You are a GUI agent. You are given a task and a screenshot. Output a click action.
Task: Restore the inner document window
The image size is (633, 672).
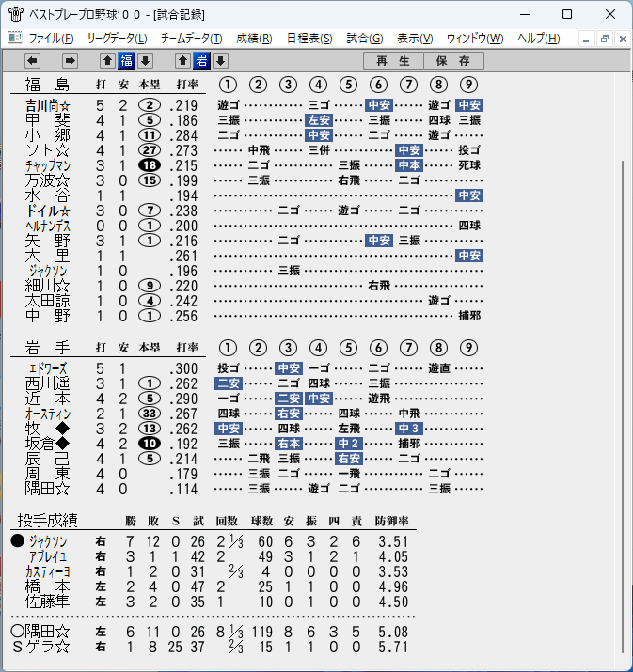pos(605,39)
